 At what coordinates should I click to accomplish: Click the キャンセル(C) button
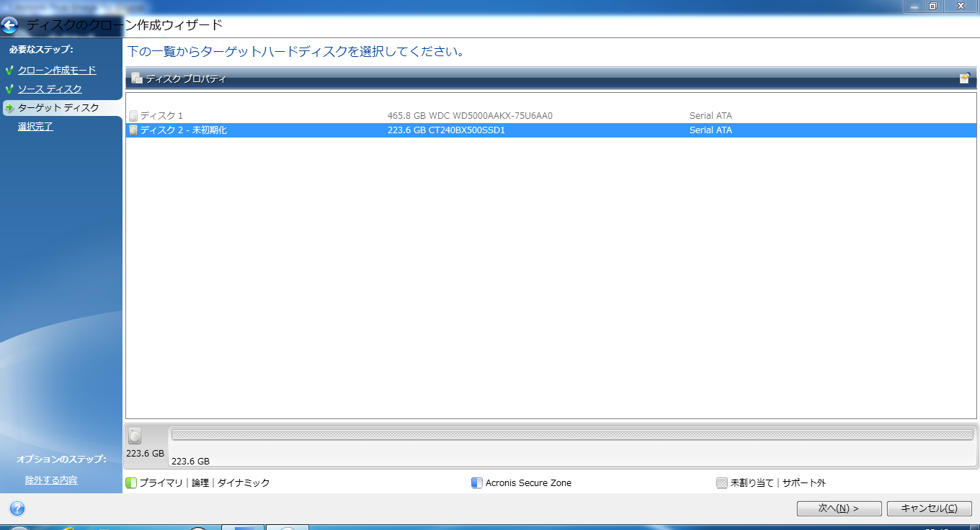(x=929, y=508)
